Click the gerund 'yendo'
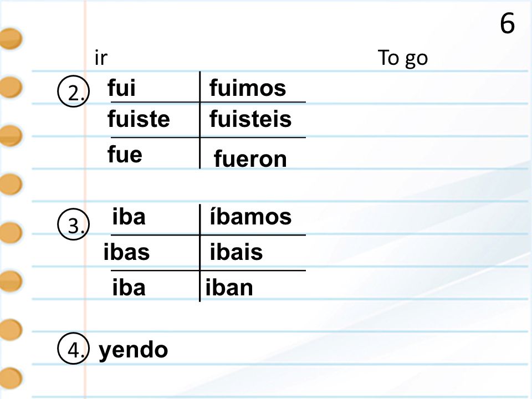The width and height of the screenshot is (532, 399). pyautogui.click(x=133, y=350)
